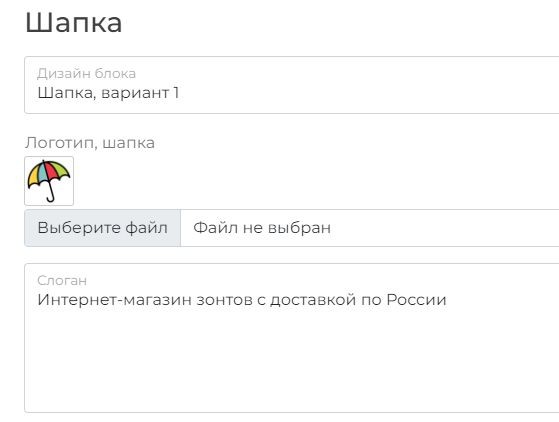The width and height of the screenshot is (559, 422).
Task: Select the Шапка, вариант 1 value
Action: tap(108, 93)
